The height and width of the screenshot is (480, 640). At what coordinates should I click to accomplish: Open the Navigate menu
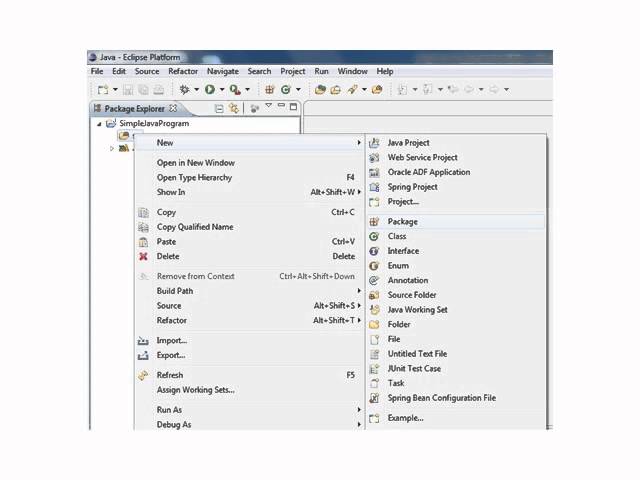pyautogui.click(x=222, y=71)
